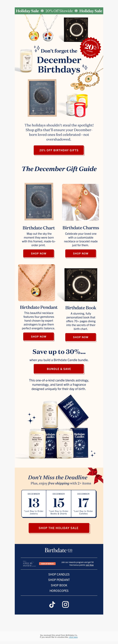Click the Birthdate Charms bracelet photo

coord(80,202)
